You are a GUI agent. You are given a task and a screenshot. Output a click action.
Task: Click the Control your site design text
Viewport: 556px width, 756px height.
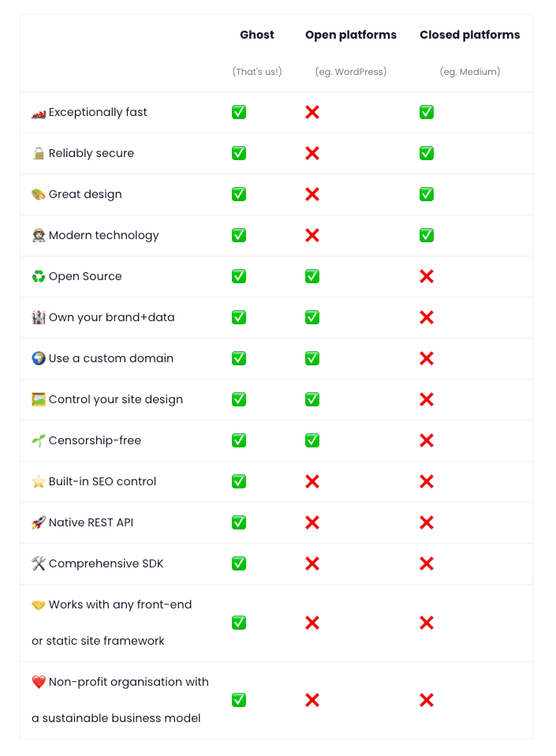116,399
